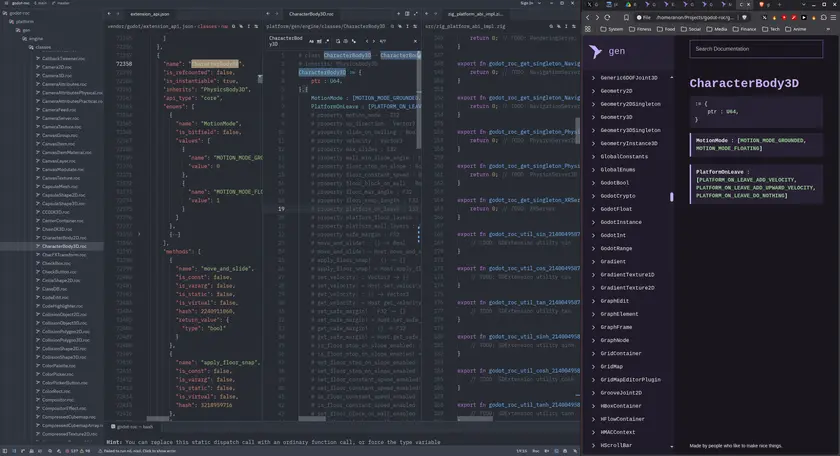840x456 pixels.
Task: Focus the Search Documentation field
Action: point(756,49)
